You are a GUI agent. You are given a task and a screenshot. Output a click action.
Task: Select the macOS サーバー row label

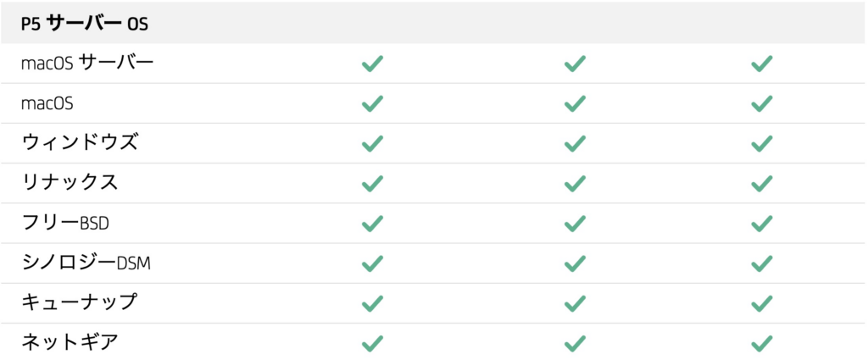coord(87,63)
